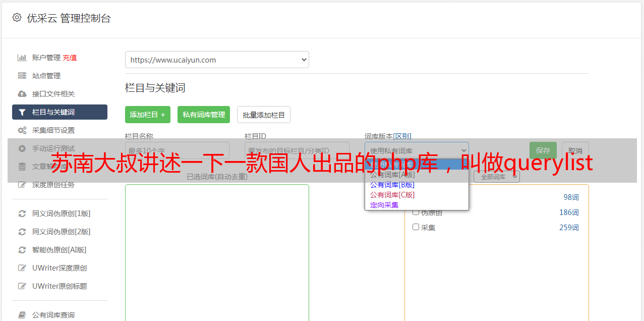Tick the 伪原创 checkbox
Screen dimensions: 644x321
coord(416,212)
